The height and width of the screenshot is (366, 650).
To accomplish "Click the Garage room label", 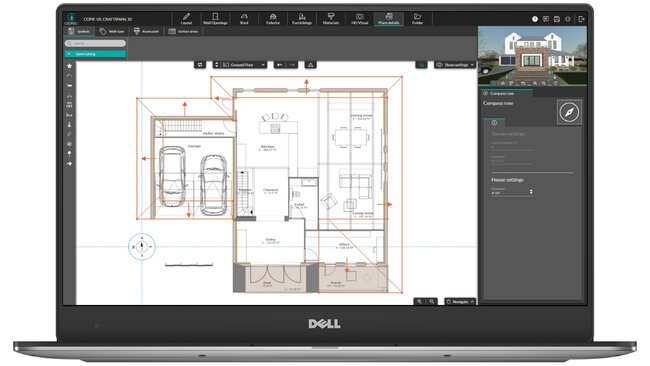I will [x=194, y=146].
